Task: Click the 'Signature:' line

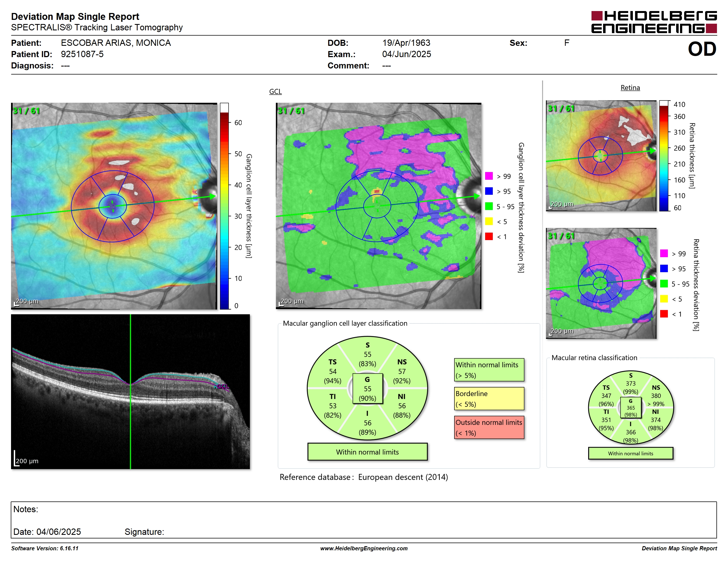Action: click(144, 532)
